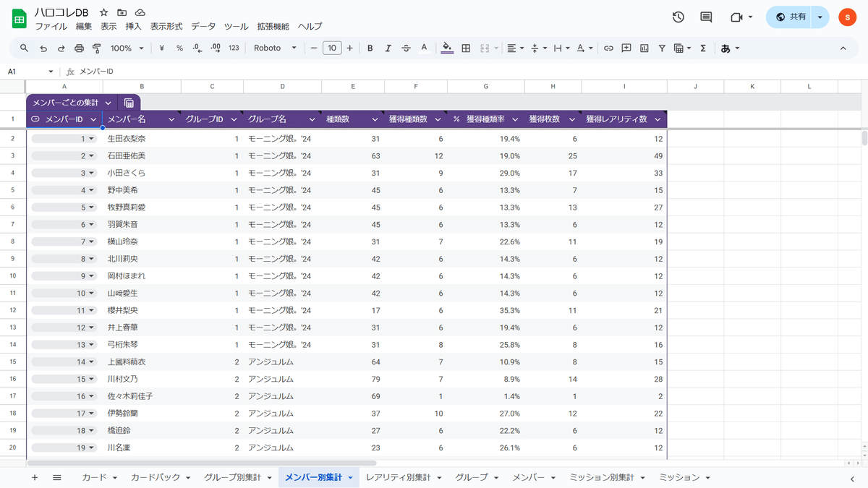This screenshot has height=488, width=868.
Task: Open vertical align dropdown
Action: point(538,48)
